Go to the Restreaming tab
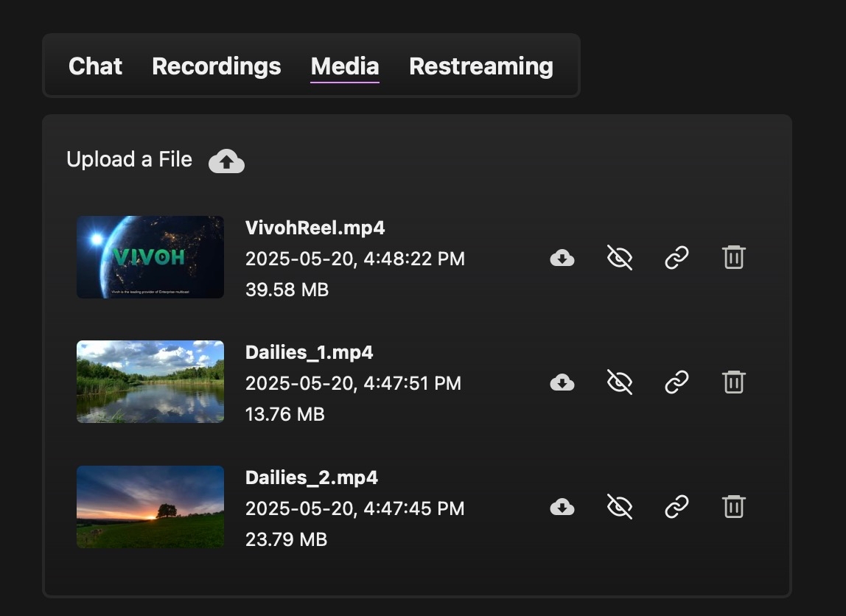The image size is (846, 616). tap(480, 66)
